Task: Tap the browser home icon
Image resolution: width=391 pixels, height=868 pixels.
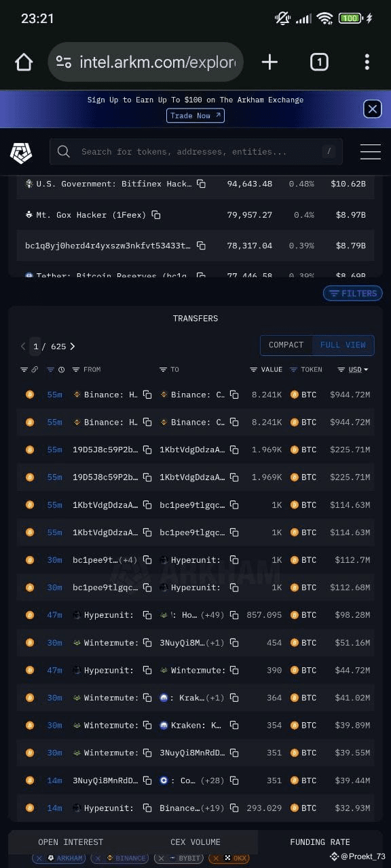Action: pyautogui.click(x=24, y=62)
